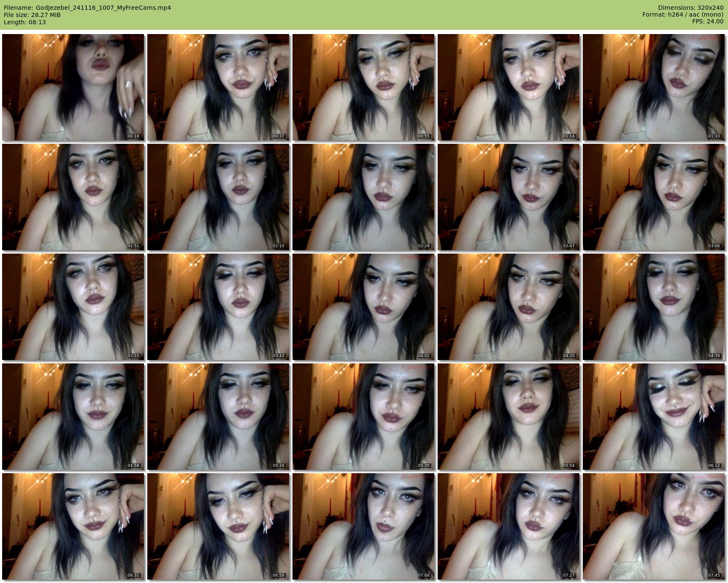The image size is (728, 583).
Task: Select the frame stamped 05:54
Action: 508,417
